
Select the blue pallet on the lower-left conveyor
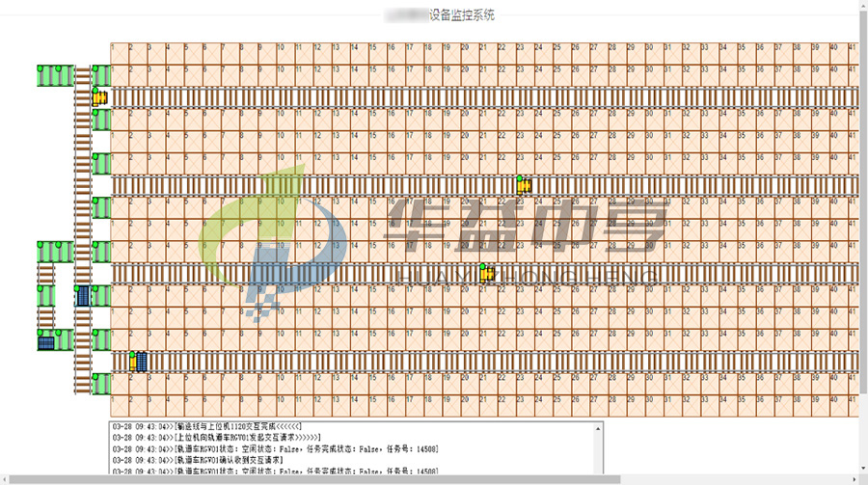tap(46, 340)
